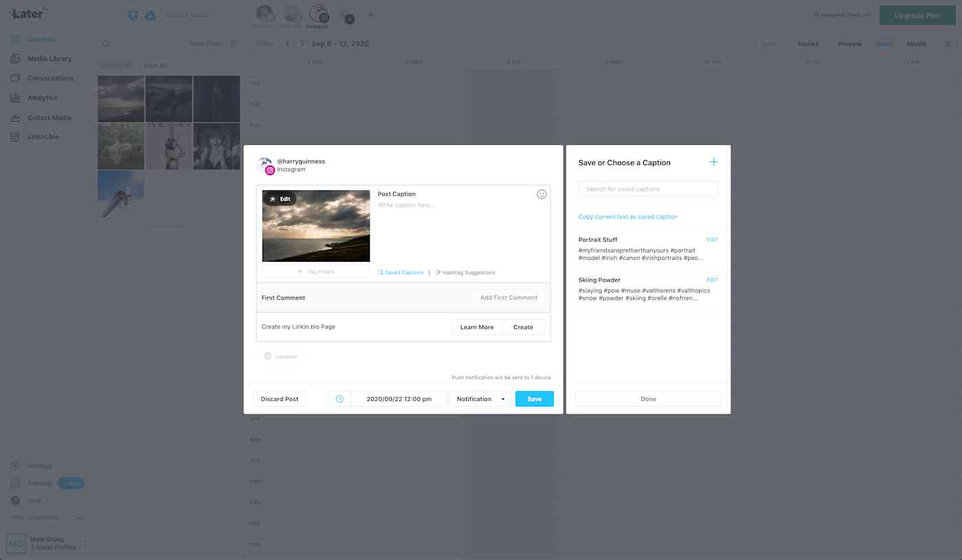Click the Location input field
This screenshot has height=560, width=962.
(280, 357)
